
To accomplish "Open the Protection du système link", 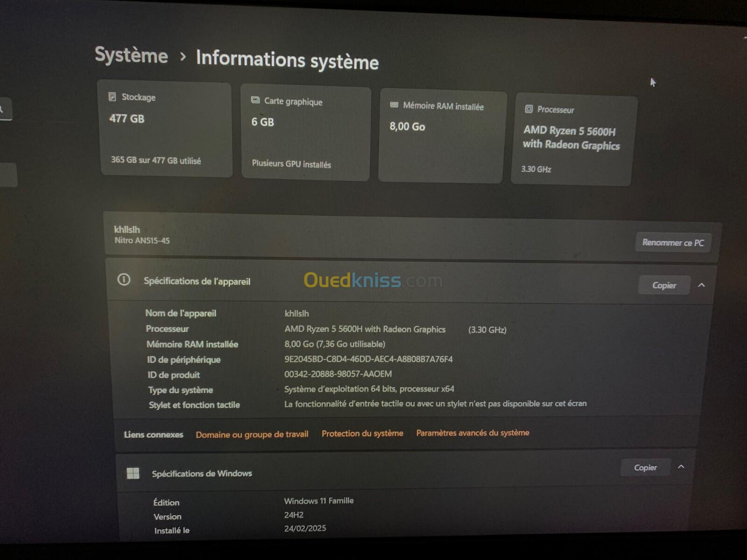I will coord(362,434).
